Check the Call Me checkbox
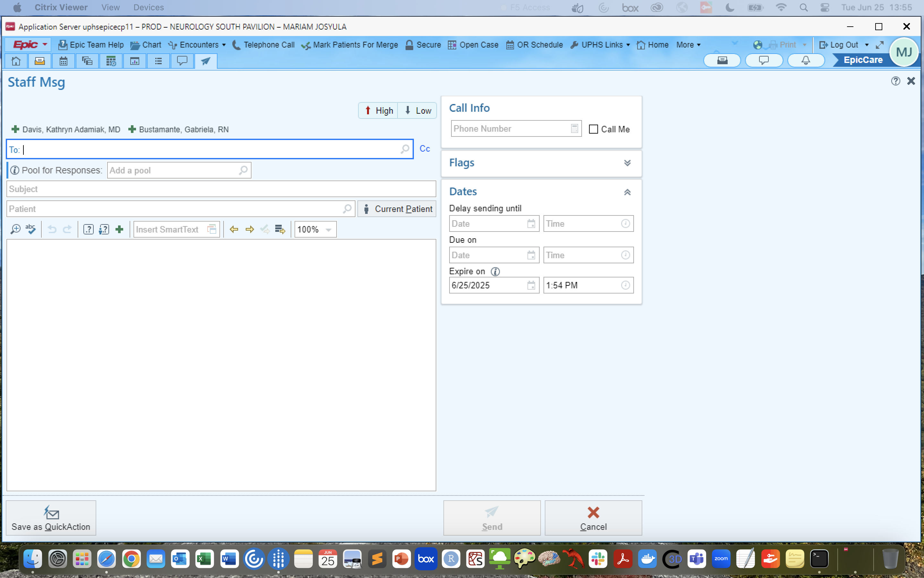The height and width of the screenshot is (578, 924). tap(593, 129)
